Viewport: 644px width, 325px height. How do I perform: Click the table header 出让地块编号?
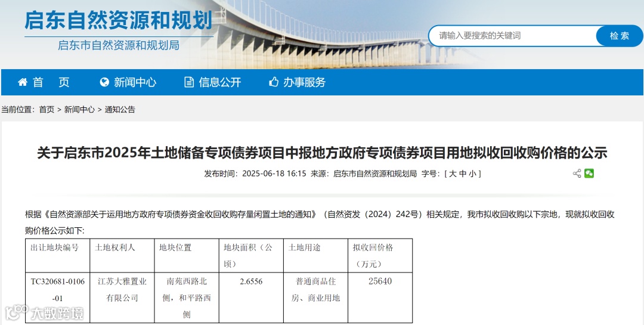[x=55, y=247]
